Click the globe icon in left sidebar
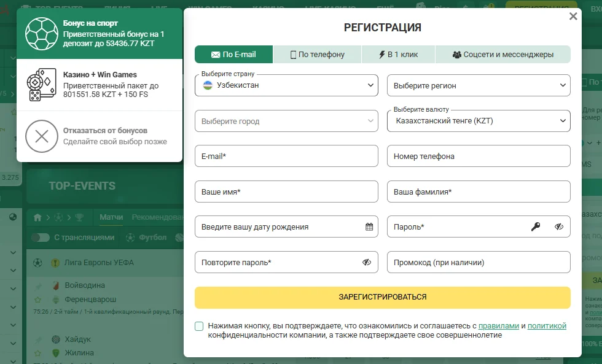Viewport: 602px width, 364px height. click(x=13, y=217)
